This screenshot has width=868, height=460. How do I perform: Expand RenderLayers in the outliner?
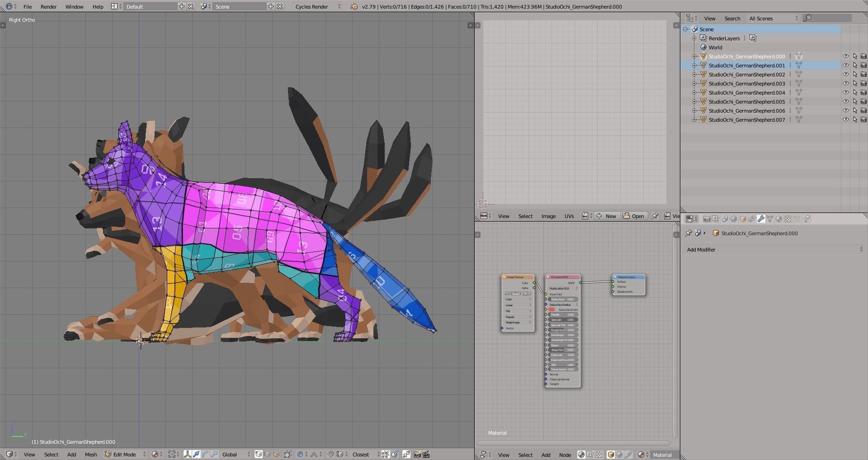click(694, 38)
